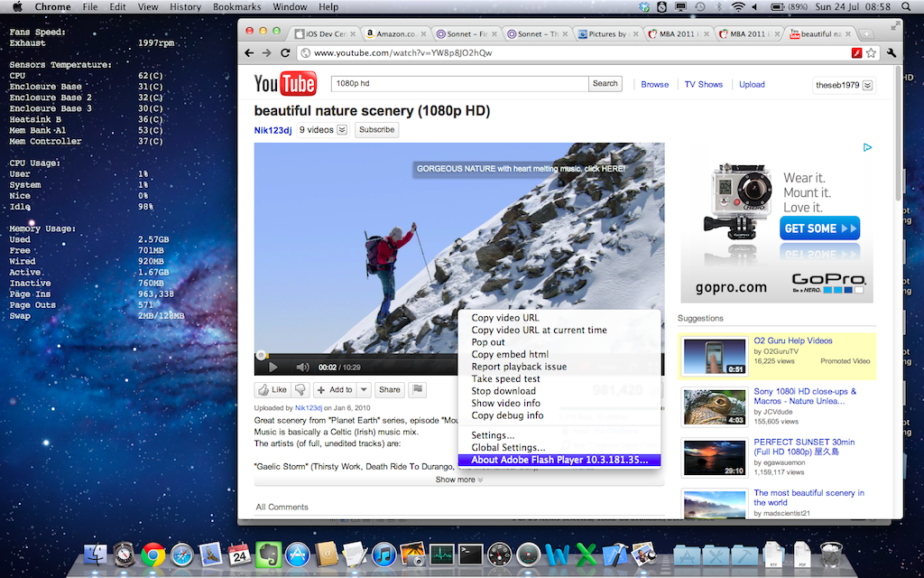
Task: Click the Share button under the video
Action: (x=390, y=389)
